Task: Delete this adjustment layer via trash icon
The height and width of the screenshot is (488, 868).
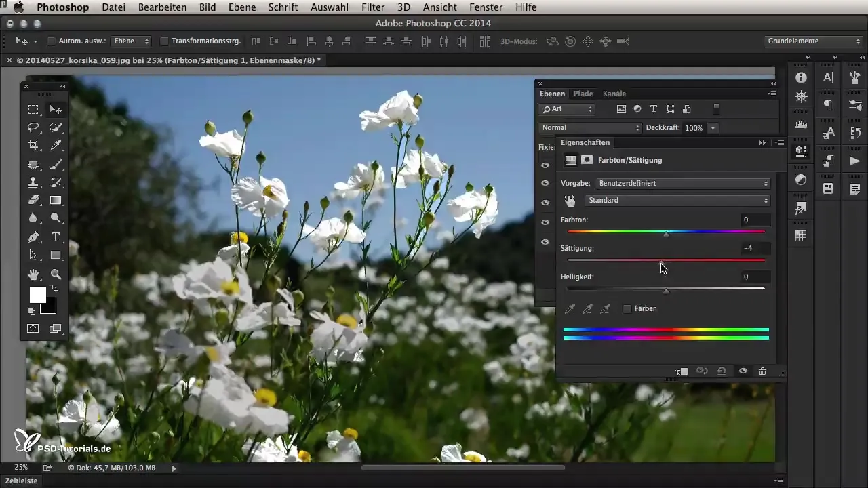Action: tap(763, 371)
